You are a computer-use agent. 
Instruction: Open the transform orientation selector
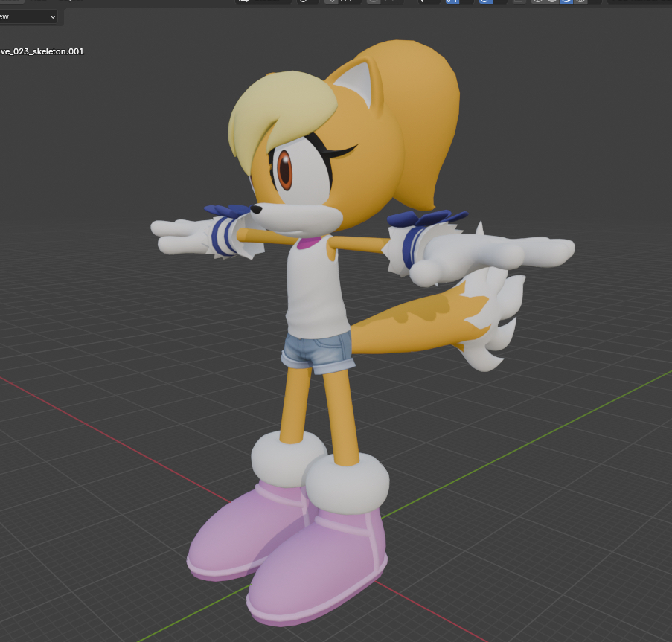click(x=264, y=1)
